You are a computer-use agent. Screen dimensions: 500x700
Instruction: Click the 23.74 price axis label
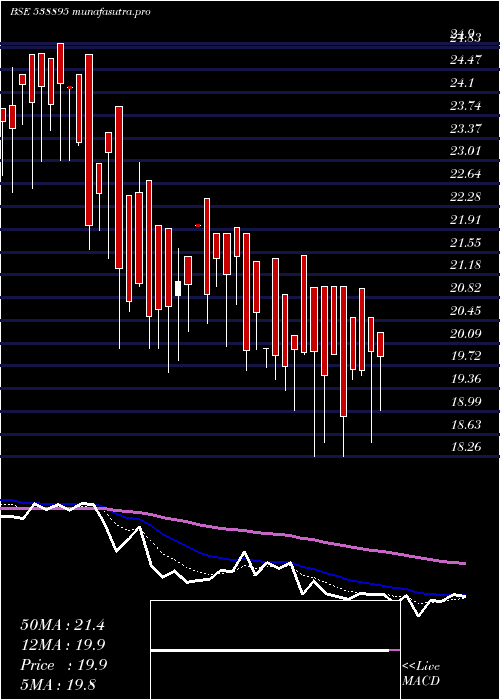point(466,106)
